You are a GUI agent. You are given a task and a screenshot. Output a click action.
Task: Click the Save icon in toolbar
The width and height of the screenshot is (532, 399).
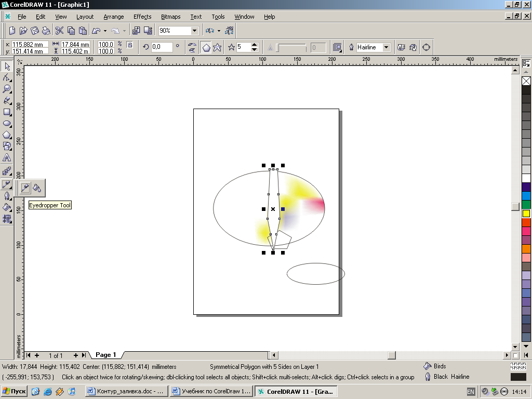click(x=35, y=31)
